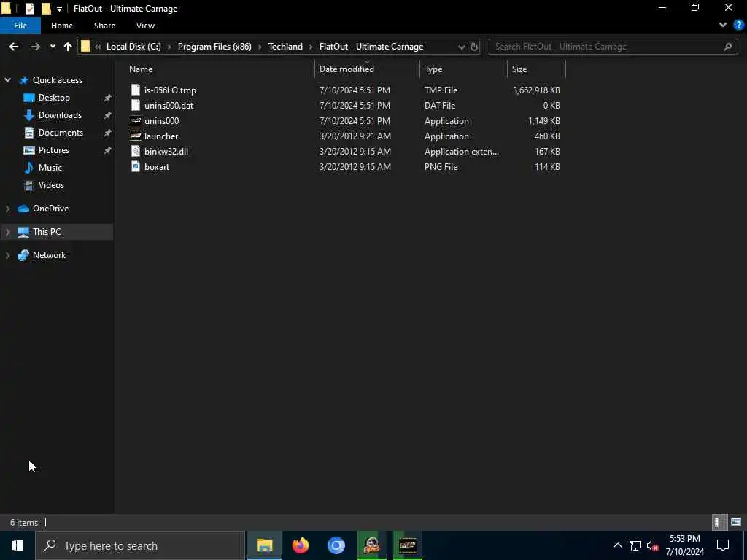The image size is (747, 560).
Task: Go back with the Back arrow
Action: [x=14, y=47]
